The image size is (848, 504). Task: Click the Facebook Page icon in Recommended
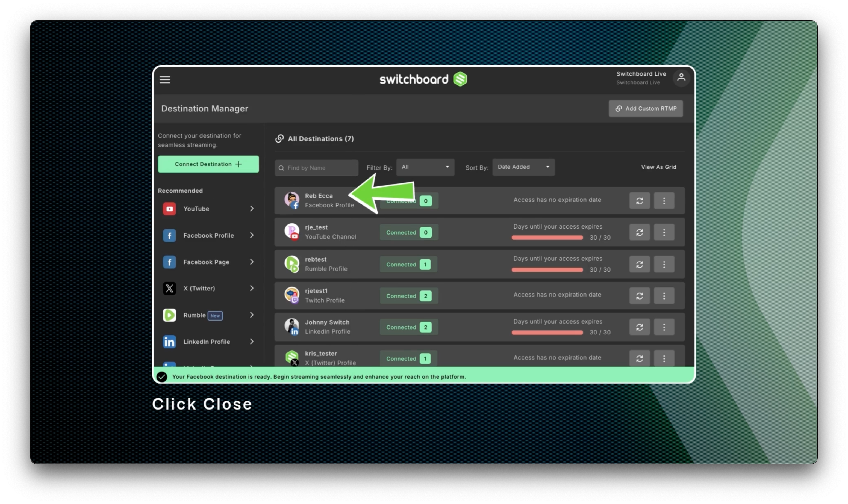(x=170, y=262)
